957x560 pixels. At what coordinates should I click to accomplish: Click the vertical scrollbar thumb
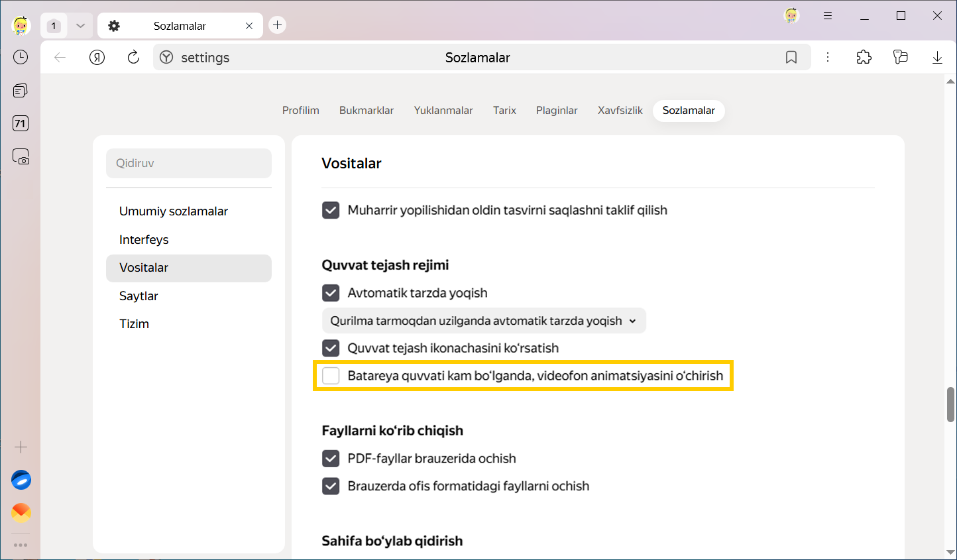(x=950, y=404)
